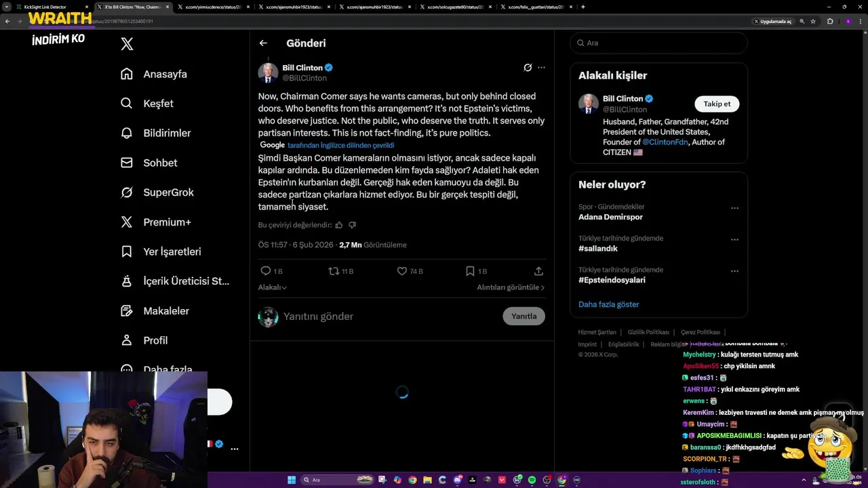Repost the tweet (11 B)

341,271
